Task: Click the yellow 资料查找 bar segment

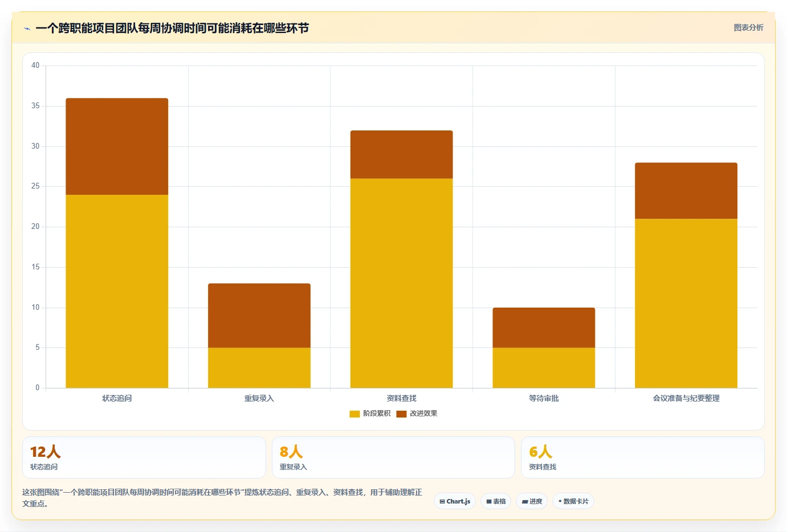Action: tap(402, 283)
